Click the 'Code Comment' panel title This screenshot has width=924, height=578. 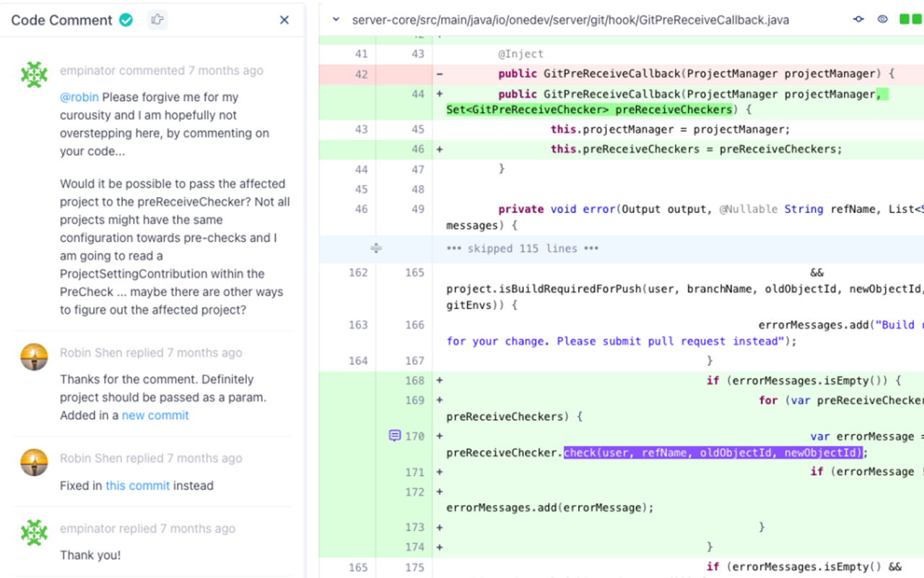coord(62,20)
